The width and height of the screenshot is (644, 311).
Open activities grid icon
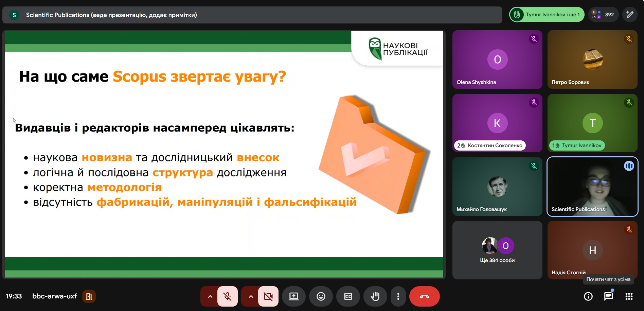click(629, 296)
